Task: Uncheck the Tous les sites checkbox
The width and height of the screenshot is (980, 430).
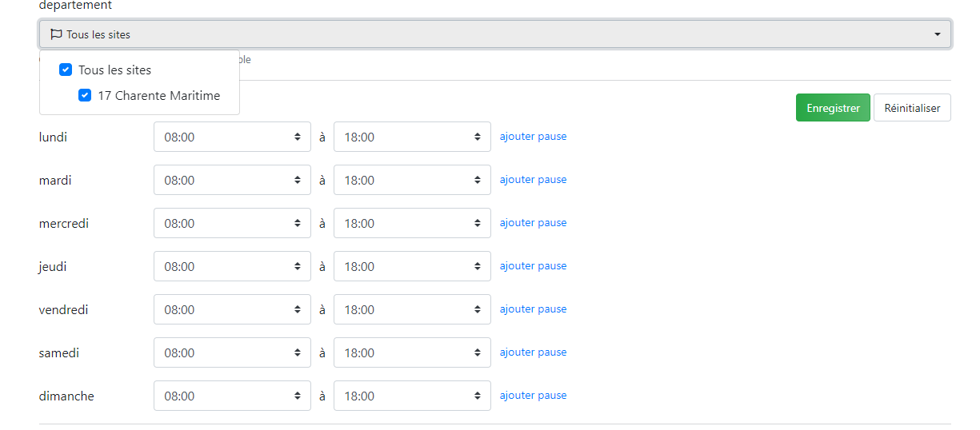Action: (66, 70)
